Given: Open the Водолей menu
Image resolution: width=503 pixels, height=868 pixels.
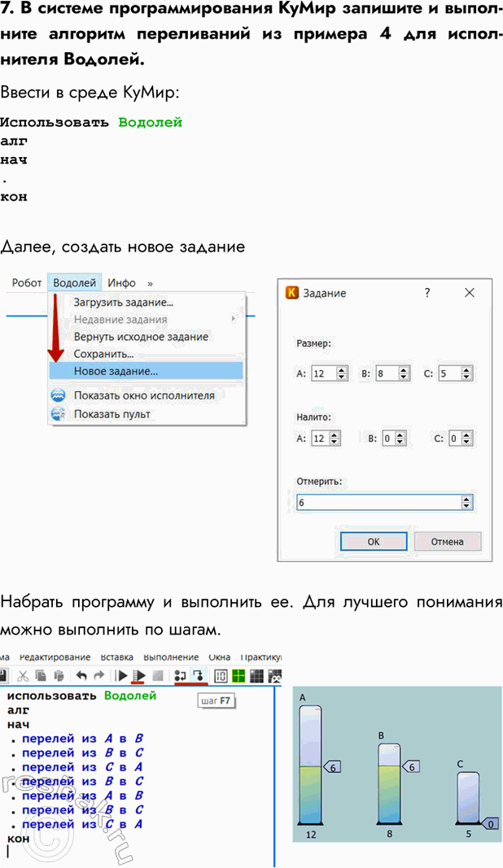Looking at the screenshot, I should pyautogui.click(x=75, y=283).
